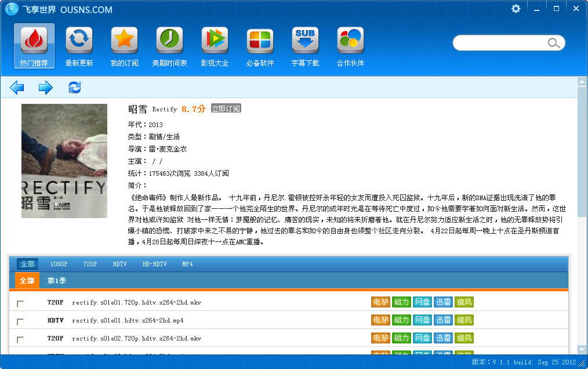The image size is (588, 369).
Task: Click the 统计 views and subscribers line
Action: [x=178, y=173]
